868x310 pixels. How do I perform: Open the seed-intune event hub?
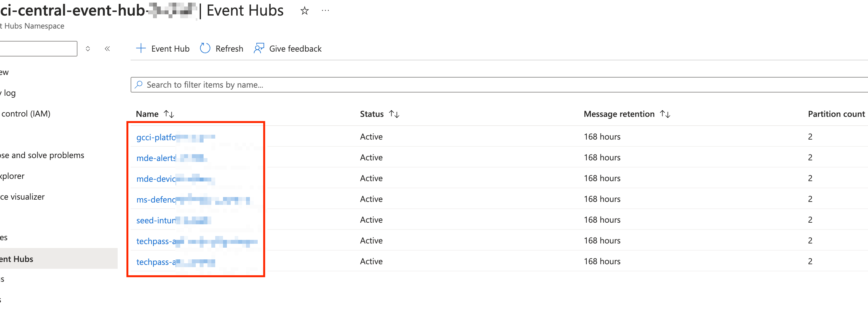coord(157,220)
